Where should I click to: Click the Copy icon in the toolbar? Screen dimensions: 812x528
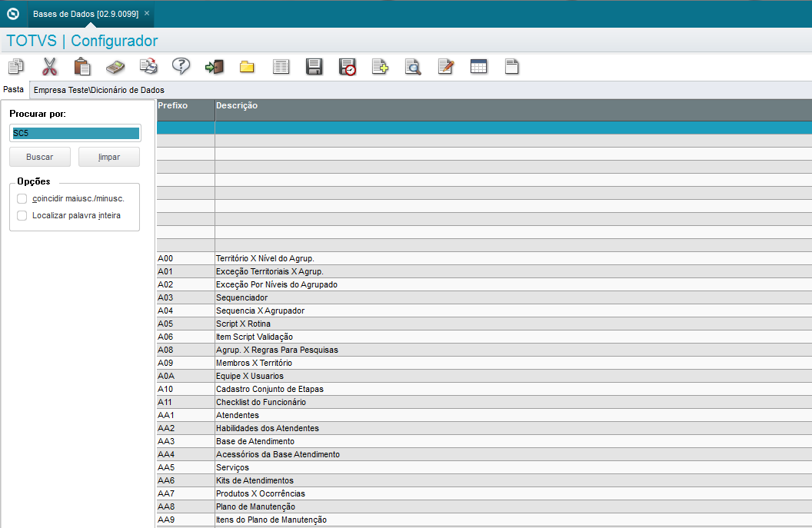16,67
